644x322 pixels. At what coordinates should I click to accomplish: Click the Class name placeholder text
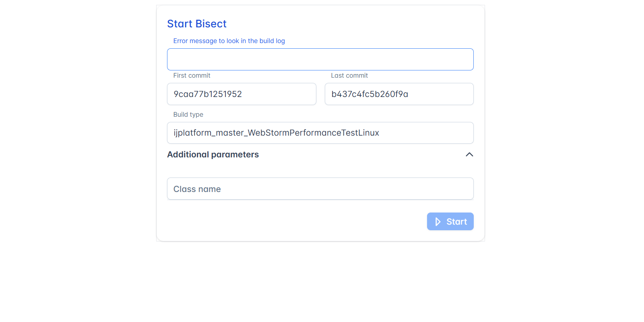click(197, 189)
